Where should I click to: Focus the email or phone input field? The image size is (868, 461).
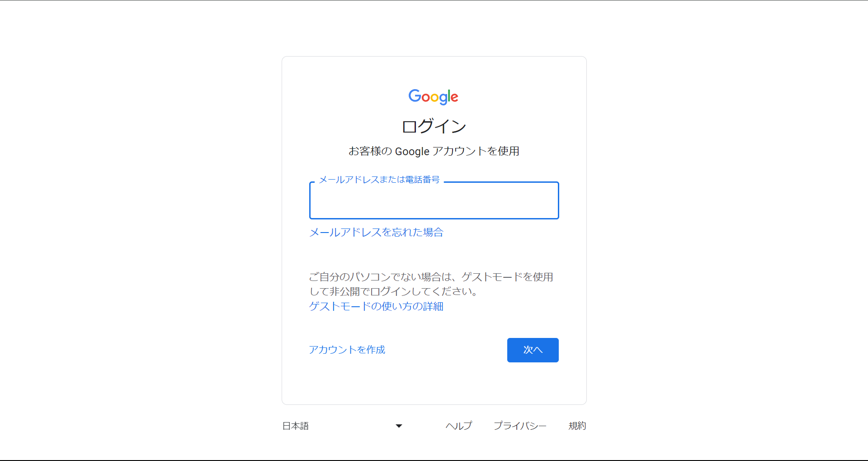[434, 201]
